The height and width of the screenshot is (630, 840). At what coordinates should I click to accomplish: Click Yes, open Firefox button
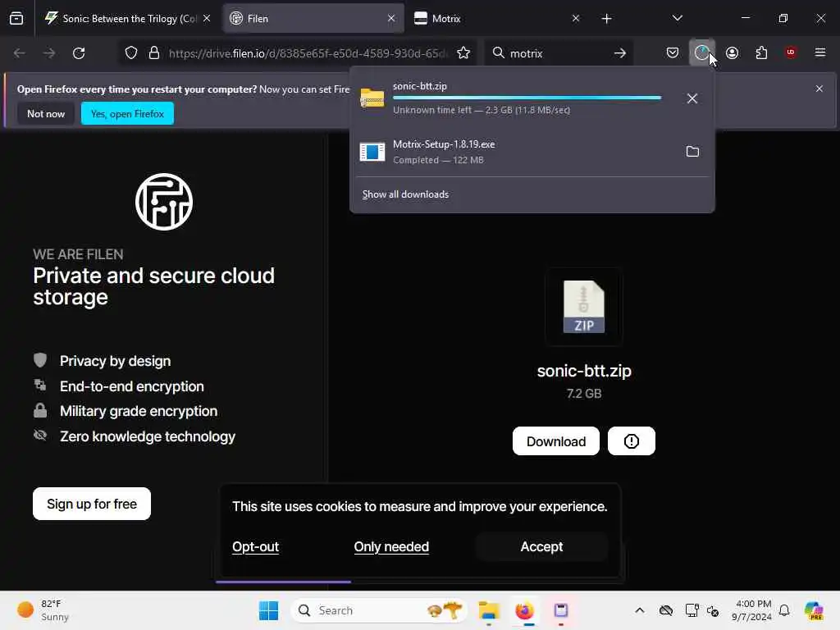127,113
